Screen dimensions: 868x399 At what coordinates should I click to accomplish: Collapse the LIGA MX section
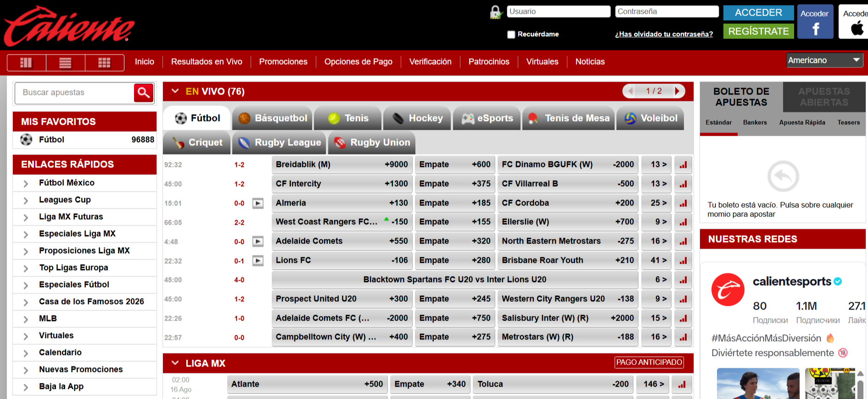[x=175, y=363]
